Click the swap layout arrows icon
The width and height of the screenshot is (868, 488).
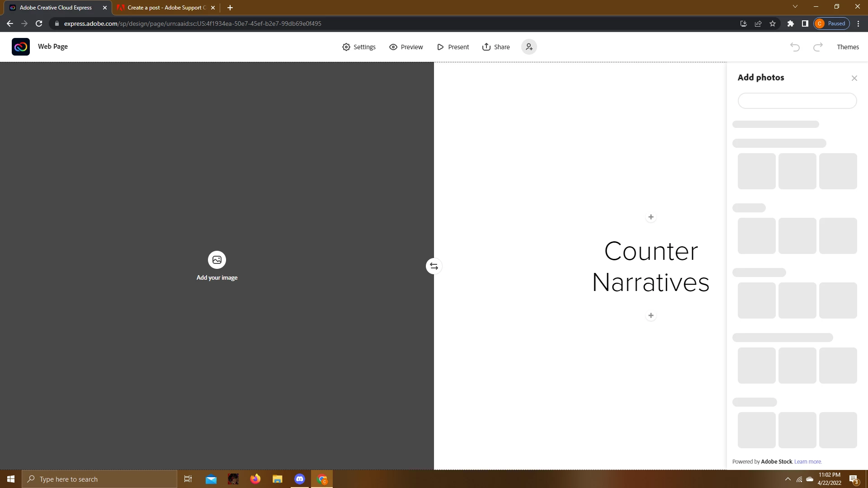point(434,266)
